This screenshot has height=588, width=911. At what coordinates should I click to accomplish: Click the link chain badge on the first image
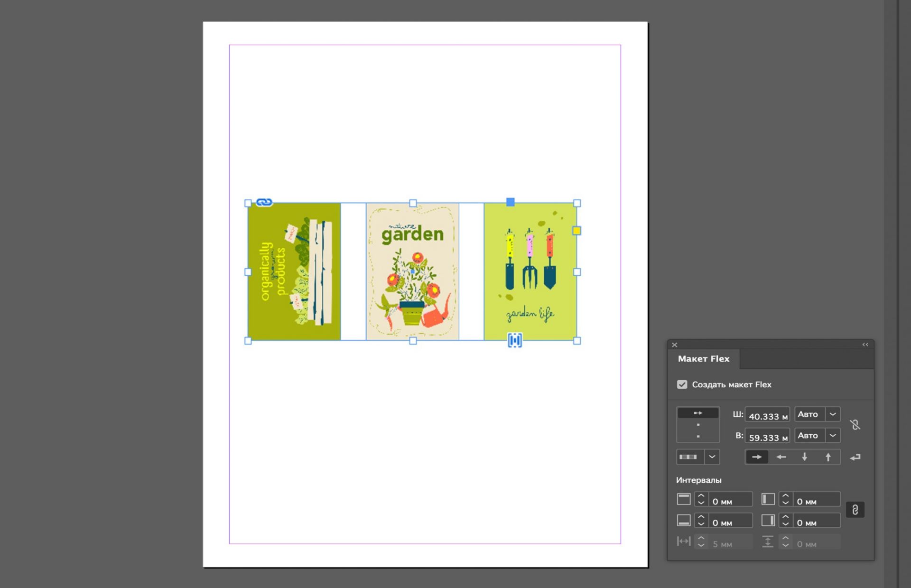264,203
